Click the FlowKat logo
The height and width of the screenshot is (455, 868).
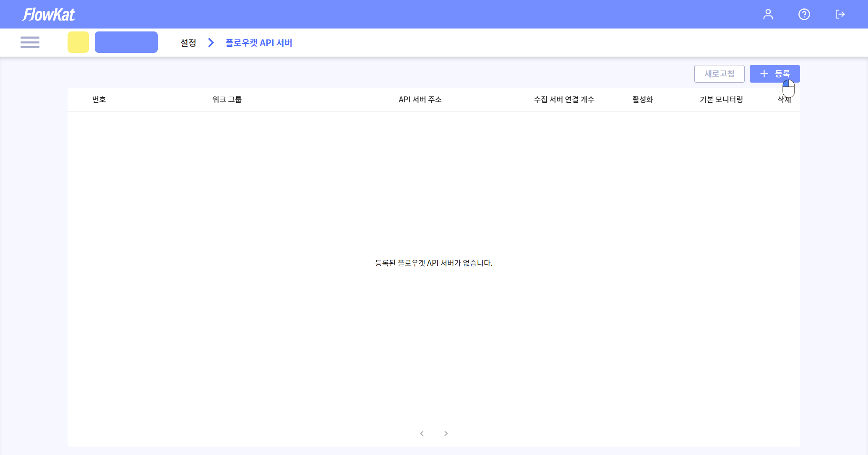[x=49, y=15]
